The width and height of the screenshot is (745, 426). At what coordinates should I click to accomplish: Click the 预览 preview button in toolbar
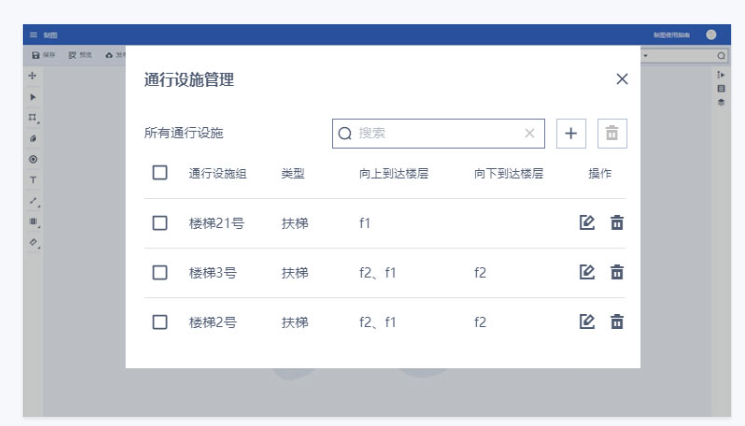(x=80, y=55)
